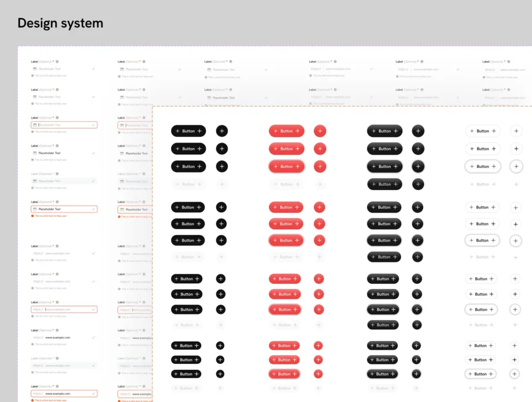Click the fourth-row glossy black Button in the third size group

(x=383, y=325)
